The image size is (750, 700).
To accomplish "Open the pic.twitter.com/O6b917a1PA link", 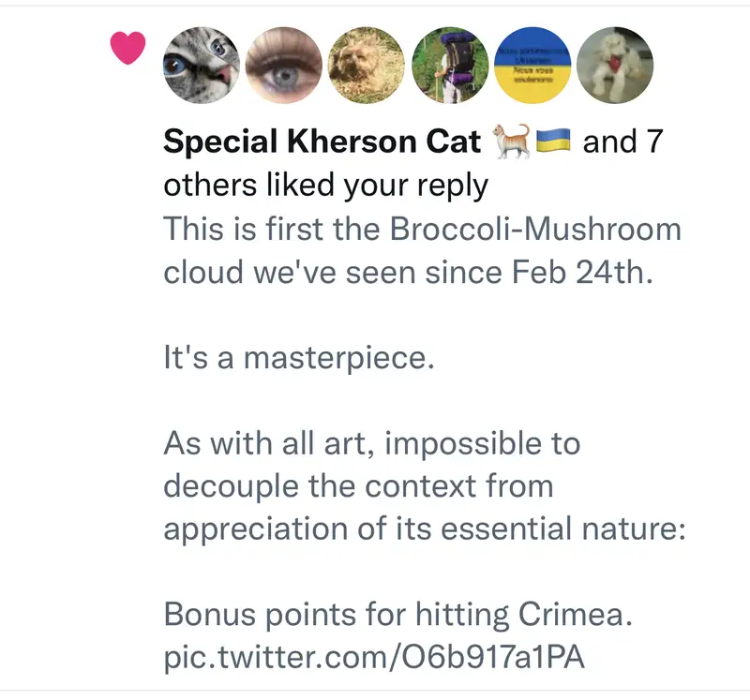I will [x=374, y=657].
